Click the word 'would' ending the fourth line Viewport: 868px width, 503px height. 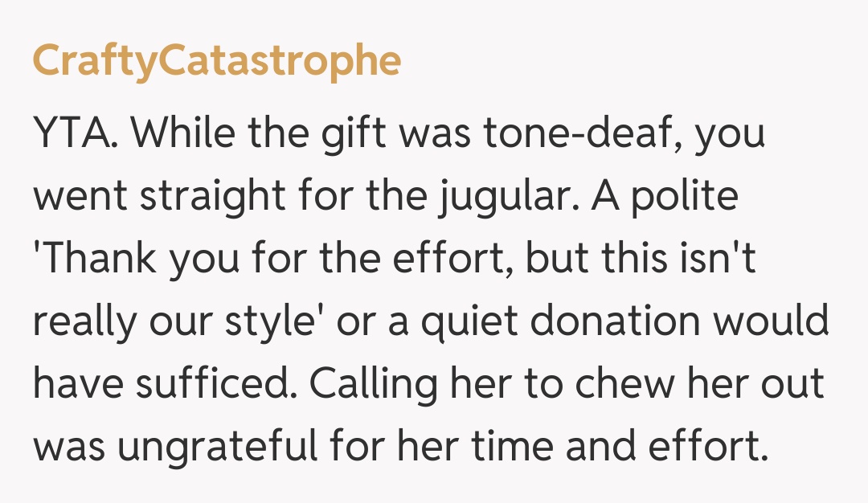coord(777,323)
